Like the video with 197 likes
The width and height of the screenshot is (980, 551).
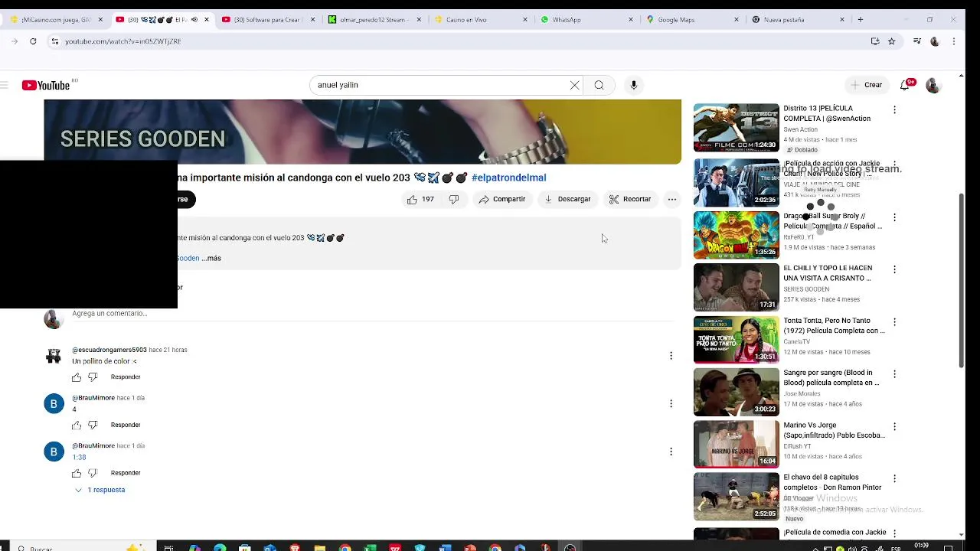(x=420, y=199)
